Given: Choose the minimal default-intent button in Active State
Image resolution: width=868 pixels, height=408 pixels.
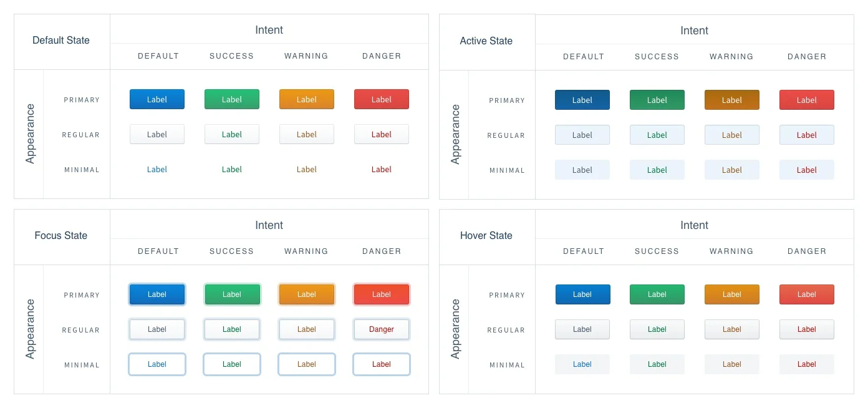Looking at the screenshot, I should point(582,170).
